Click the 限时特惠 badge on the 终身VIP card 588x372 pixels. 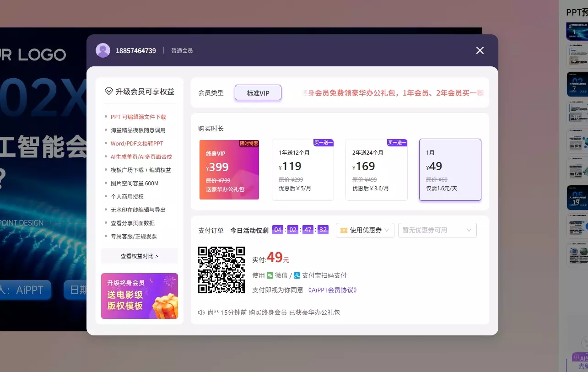pyautogui.click(x=248, y=143)
